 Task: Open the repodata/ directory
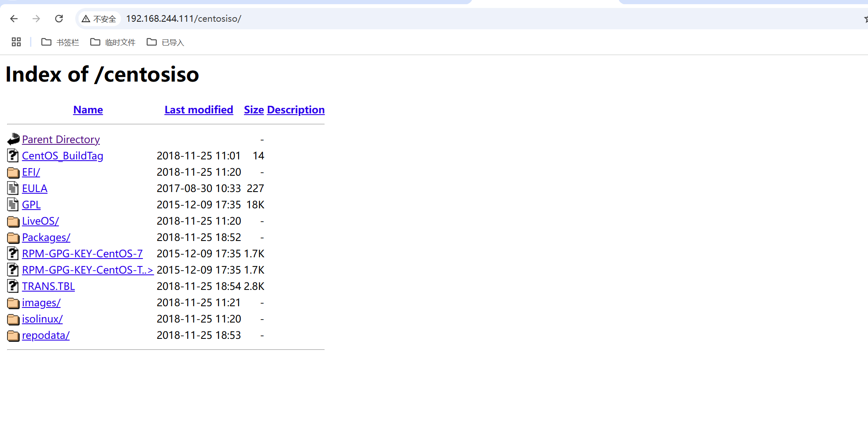pyautogui.click(x=46, y=335)
